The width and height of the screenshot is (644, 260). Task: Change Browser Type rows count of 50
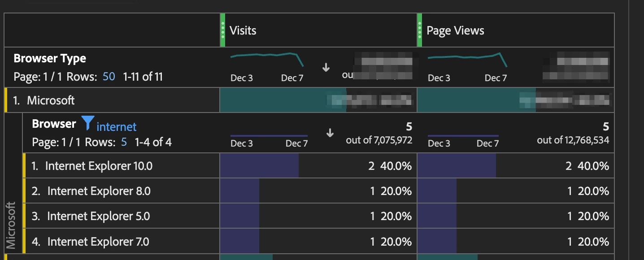(109, 77)
